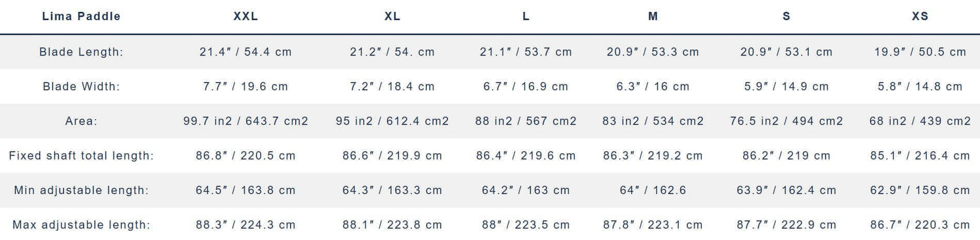Click the 21.2″ / 54. cm cell
Viewport: 980px width, 240px height.
392,52
